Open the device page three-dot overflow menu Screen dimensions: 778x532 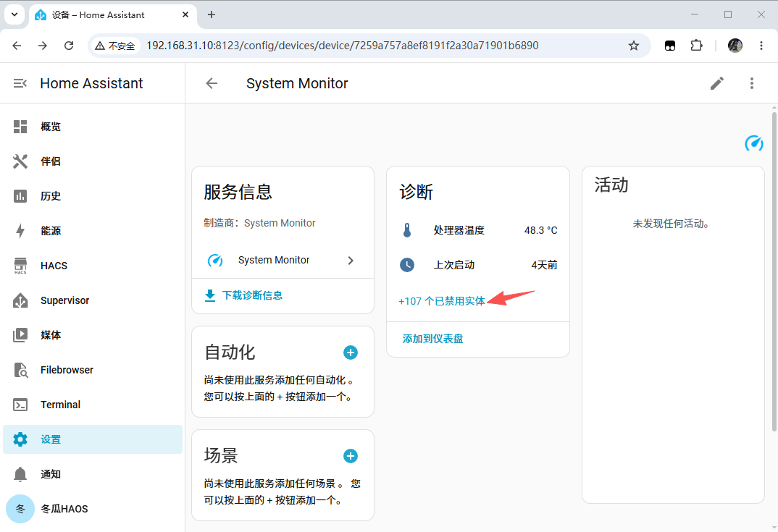pos(752,83)
